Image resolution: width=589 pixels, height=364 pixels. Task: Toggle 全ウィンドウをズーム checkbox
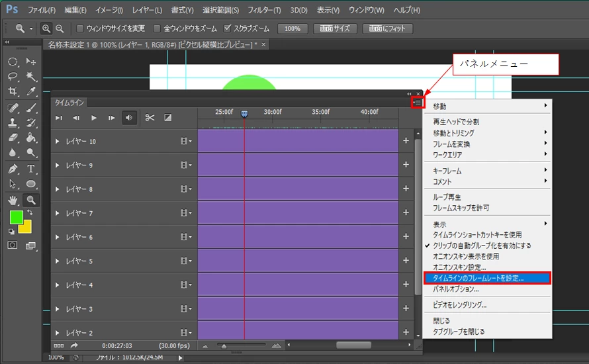click(x=157, y=28)
